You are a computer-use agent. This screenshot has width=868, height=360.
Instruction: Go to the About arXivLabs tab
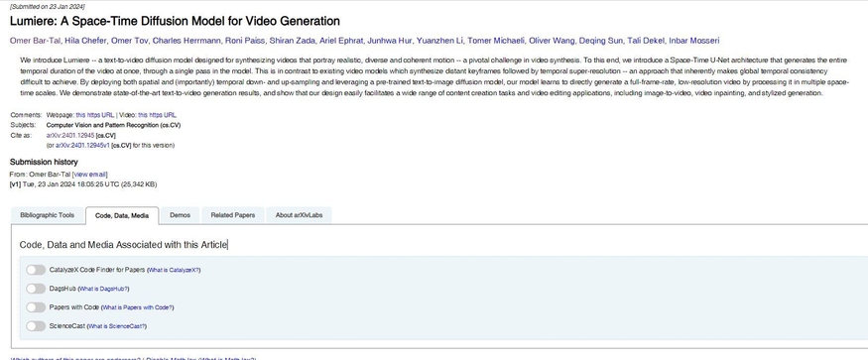coord(299,215)
